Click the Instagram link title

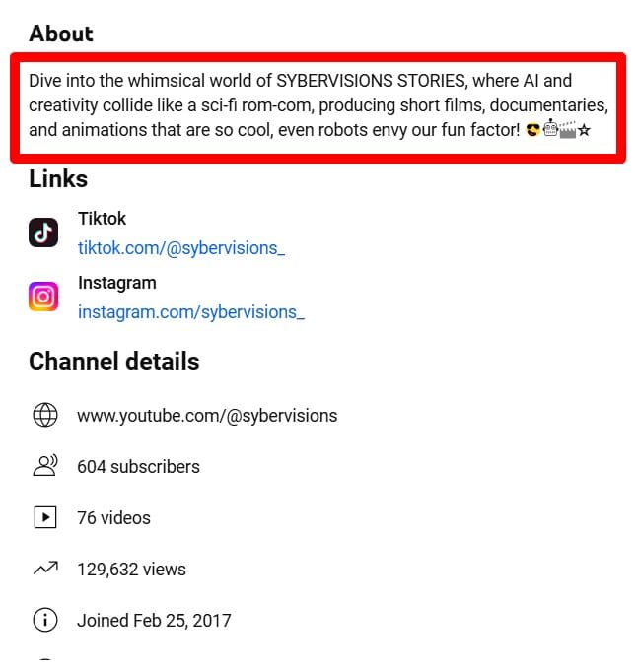point(116,283)
